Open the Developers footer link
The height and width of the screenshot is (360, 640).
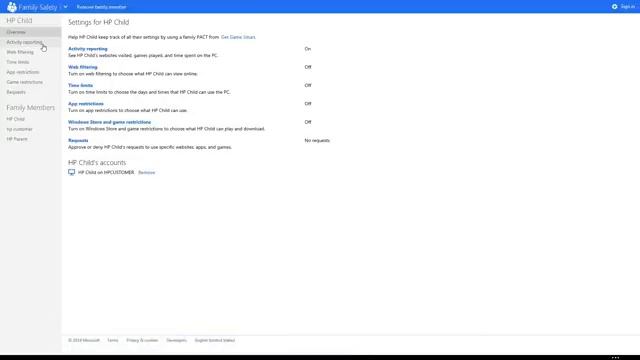click(176, 340)
